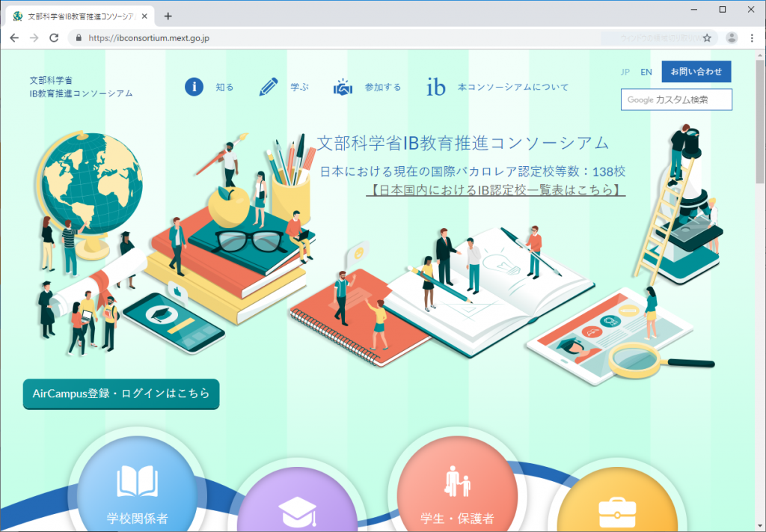Click the page vertical scrollbar thumb
This screenshot has width=766, height=532.
tap(760, 121)
